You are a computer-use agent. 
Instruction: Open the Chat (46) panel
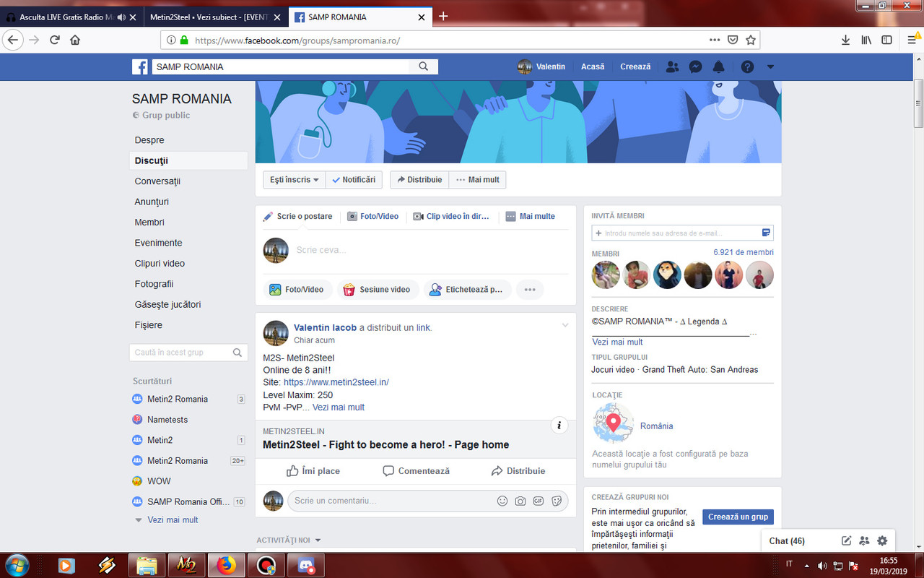point(786,540)
